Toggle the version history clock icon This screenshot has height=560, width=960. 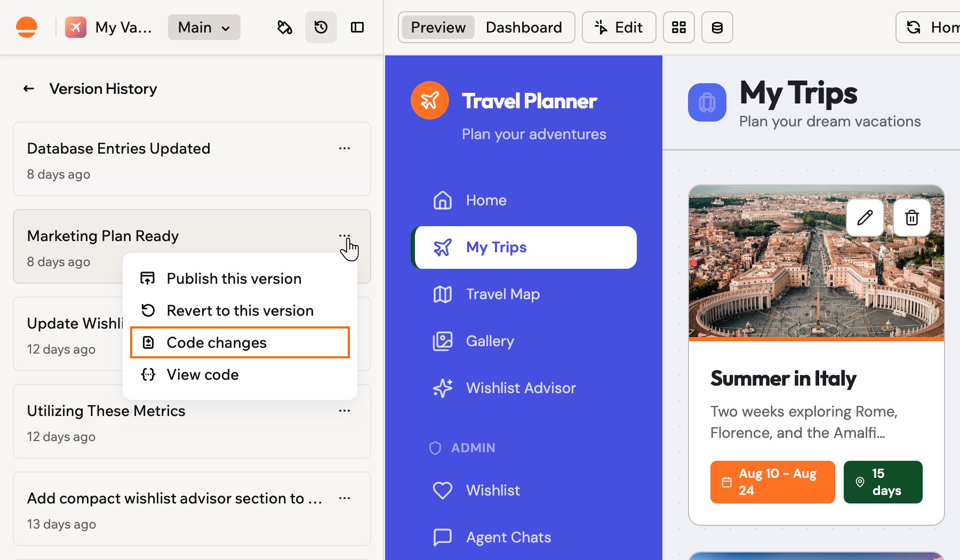tap(321, 27)
